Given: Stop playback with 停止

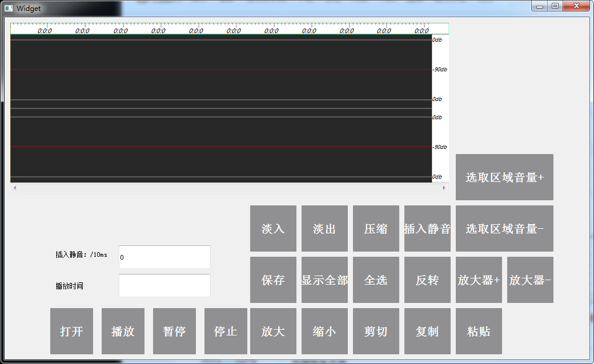Looking at the screenshot, I should click(x=225, y=331).
